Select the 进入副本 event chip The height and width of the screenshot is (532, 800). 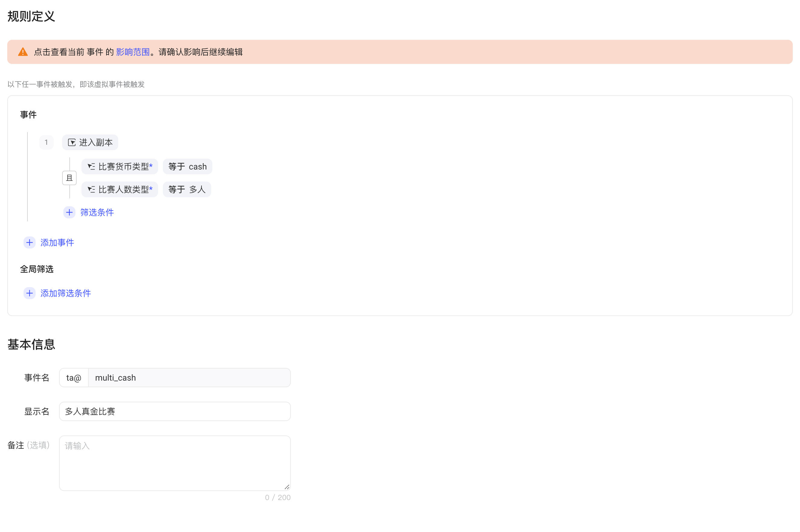(90, 142)
